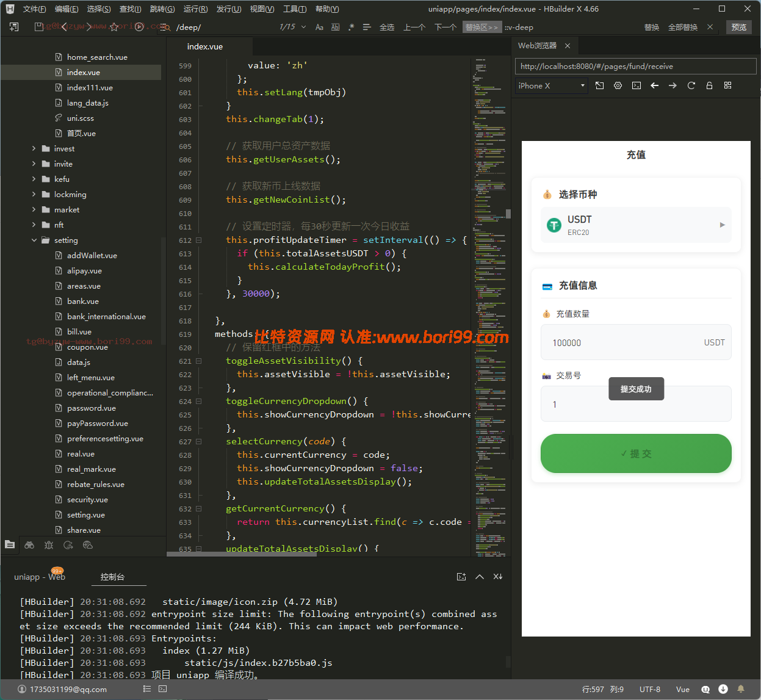Expand the invite folder
Image resolution: width=761 pixels, height=700 pixels.
(34, 164)
